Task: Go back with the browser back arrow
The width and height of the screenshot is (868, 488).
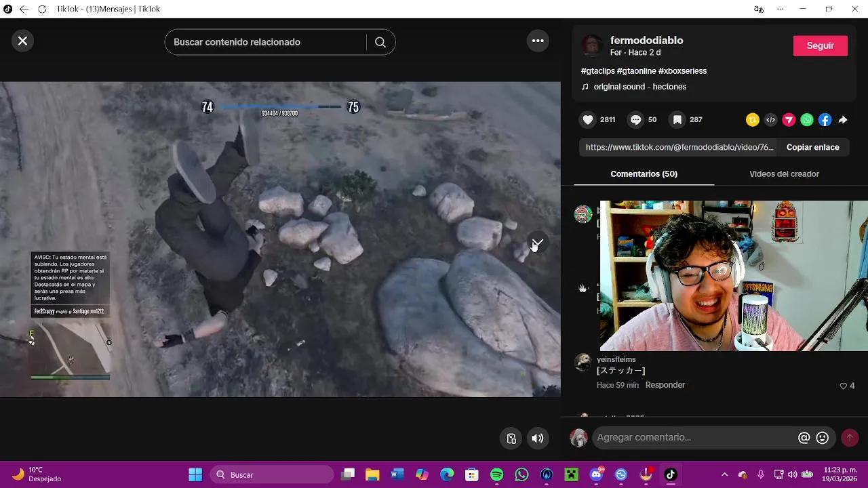Action: (x=24, y=9)
